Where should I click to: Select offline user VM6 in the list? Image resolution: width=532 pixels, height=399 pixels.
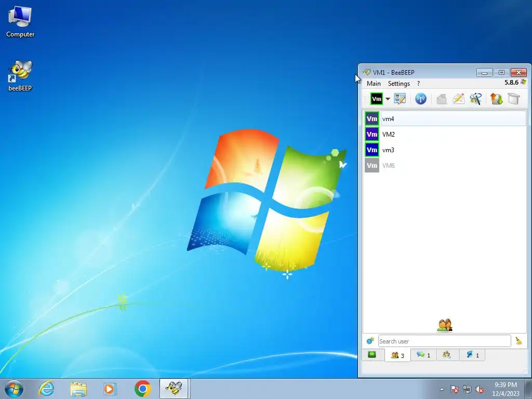[x=445, y=166]
